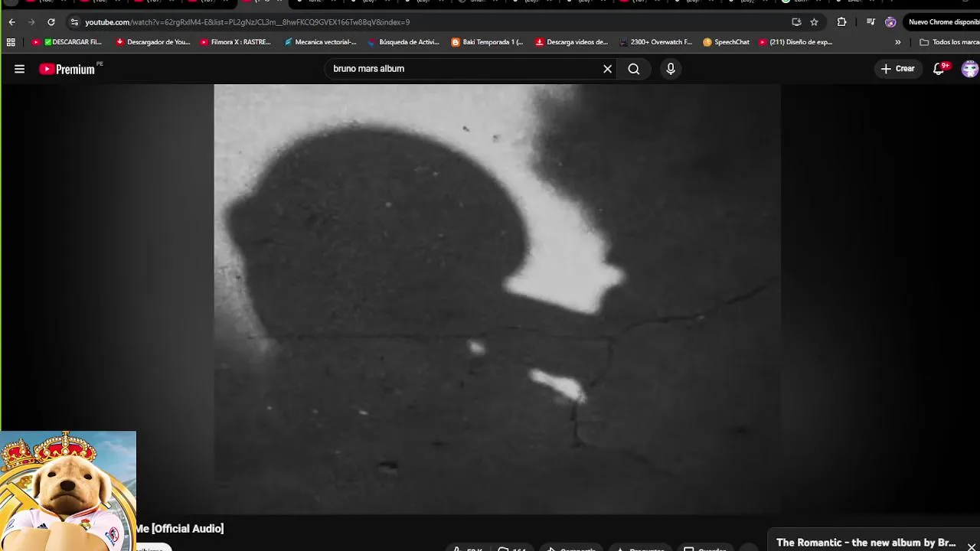
Task: Close The Romantic album popup
Action: coord(972,546)
